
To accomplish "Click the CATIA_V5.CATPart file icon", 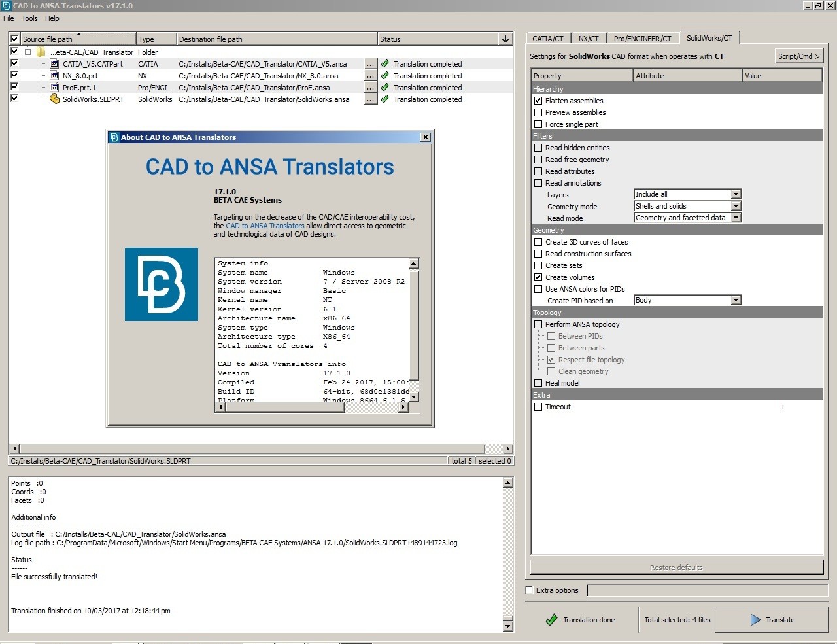I will pyautogui.click(x=54, y=64).
